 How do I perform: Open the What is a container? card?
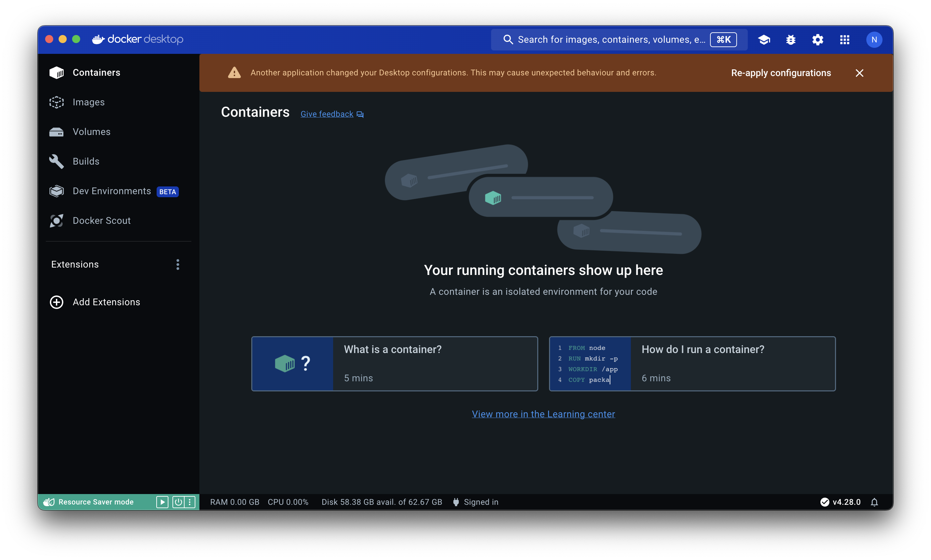pos(394,363)
